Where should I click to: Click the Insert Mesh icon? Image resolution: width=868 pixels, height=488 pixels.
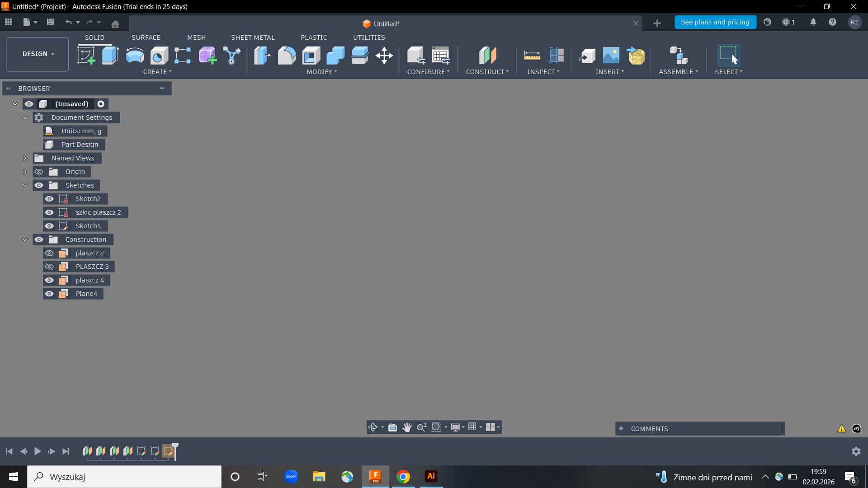[636, 56]
